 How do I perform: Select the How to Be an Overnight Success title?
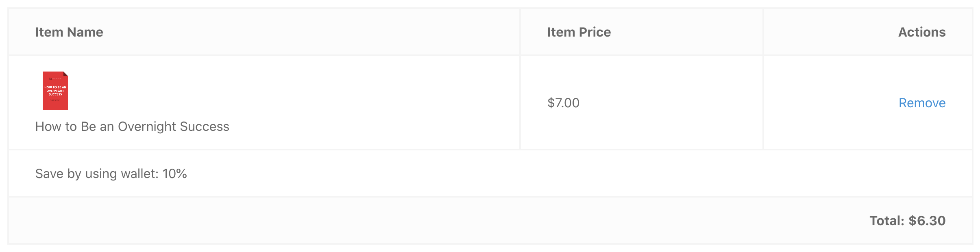point(132,126)
